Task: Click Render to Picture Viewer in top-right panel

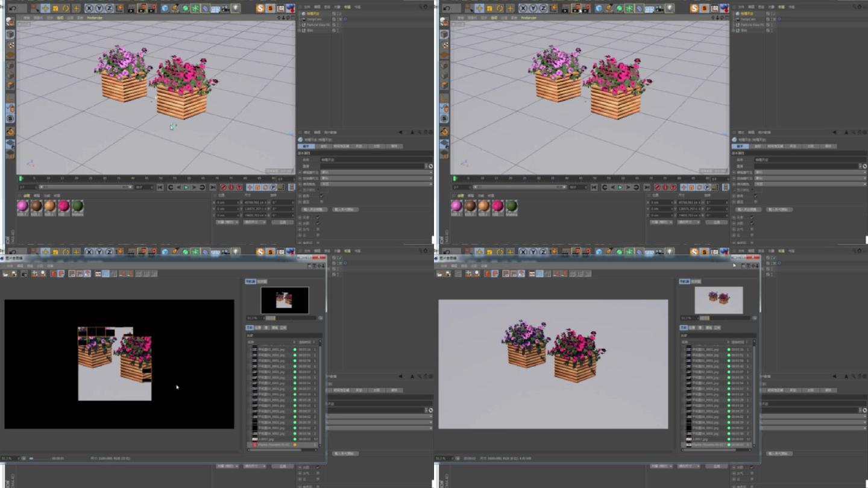Action: coord(576,8)
